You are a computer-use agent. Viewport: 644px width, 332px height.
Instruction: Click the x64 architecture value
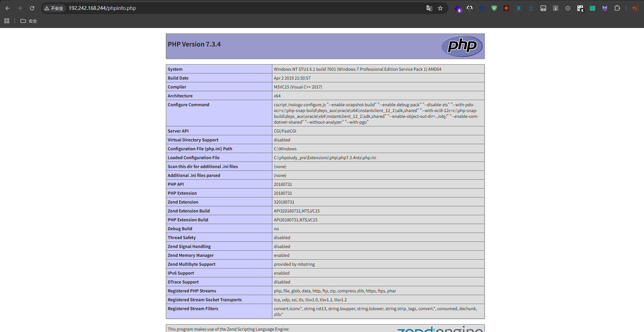[277, 96]
